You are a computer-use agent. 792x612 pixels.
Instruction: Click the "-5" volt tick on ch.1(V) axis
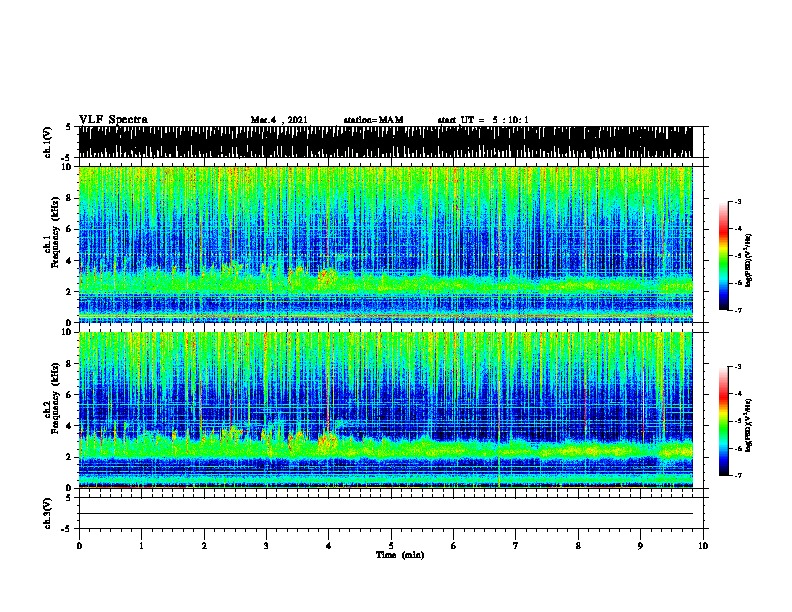67,158
